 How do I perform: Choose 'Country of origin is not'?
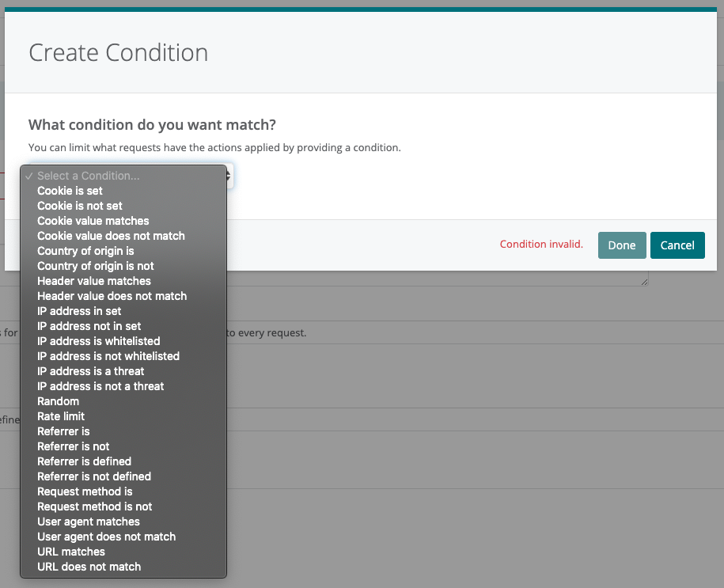tap(95, 266)
